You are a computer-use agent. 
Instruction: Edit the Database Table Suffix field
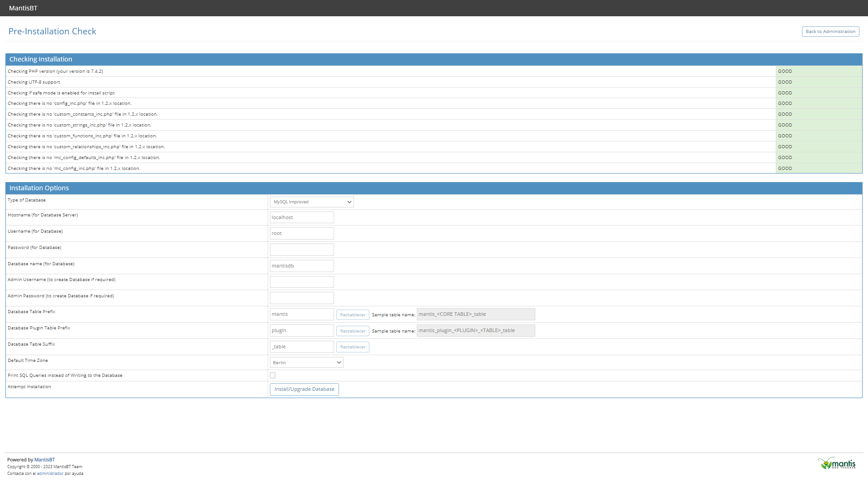(x=302, y=347)
